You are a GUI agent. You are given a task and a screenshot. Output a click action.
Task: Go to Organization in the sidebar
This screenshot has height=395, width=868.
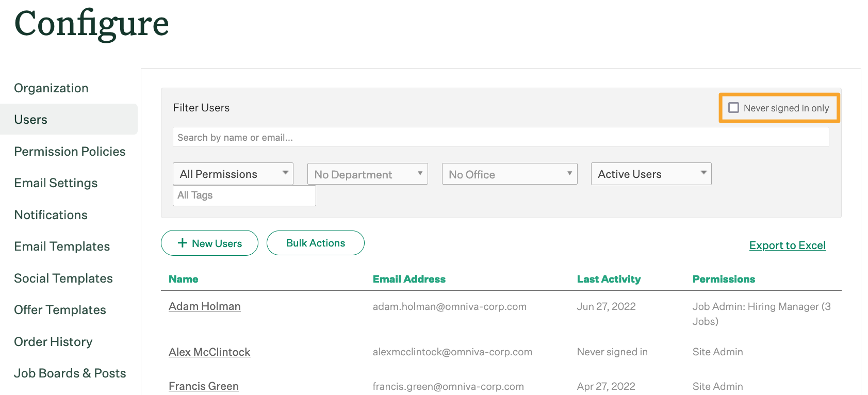51,88
